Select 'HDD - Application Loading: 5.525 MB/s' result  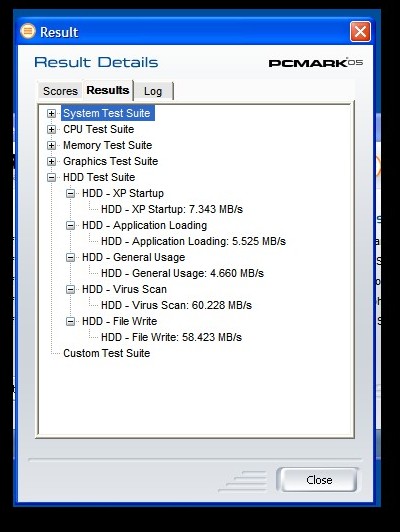tap(193, 241)
